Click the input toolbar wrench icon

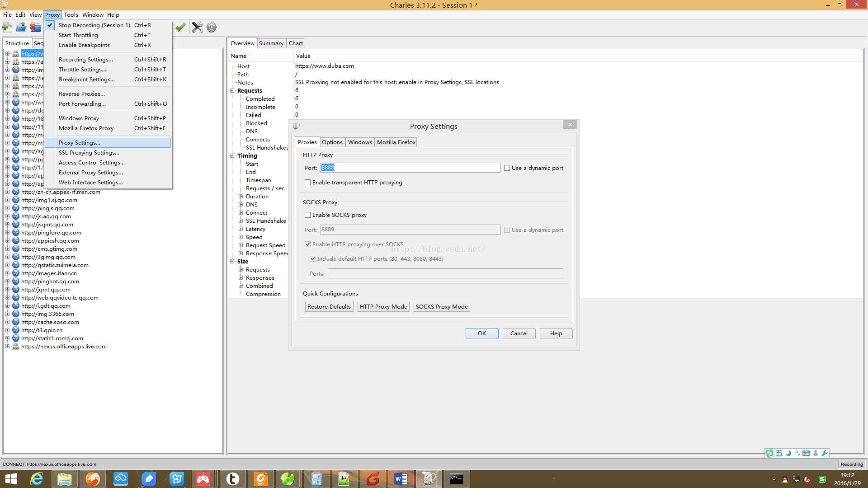825,453
